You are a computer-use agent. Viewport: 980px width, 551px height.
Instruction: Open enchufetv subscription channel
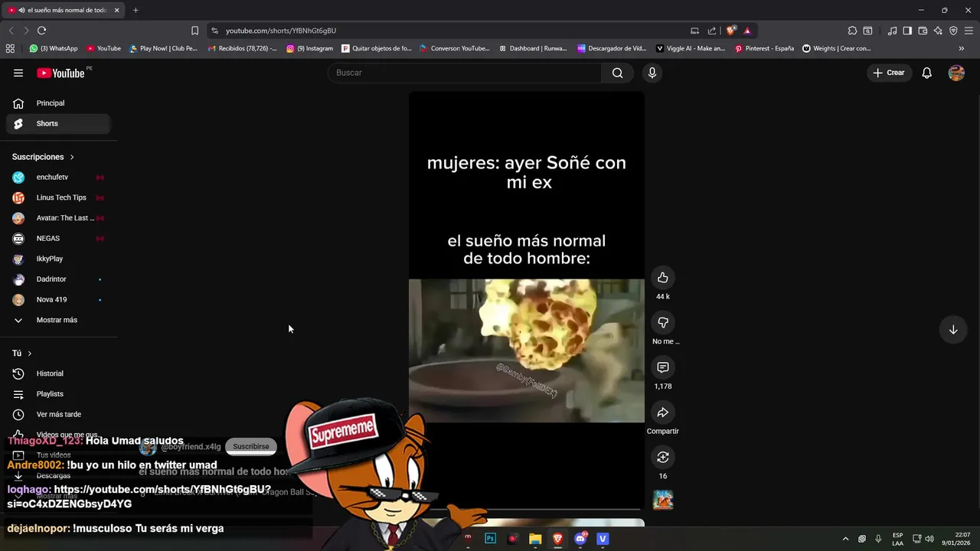point(57,177)
